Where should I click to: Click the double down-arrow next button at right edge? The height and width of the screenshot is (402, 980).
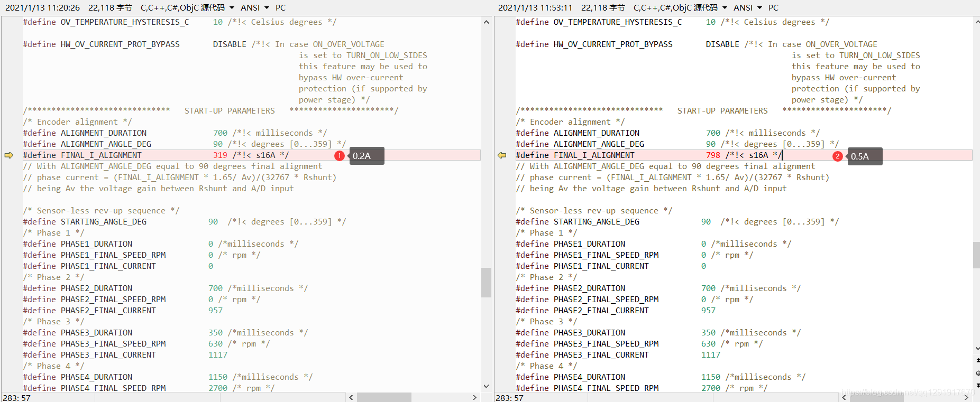[977, 385]
